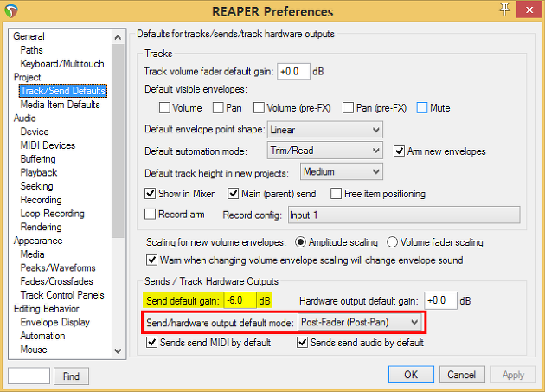The height and width of the screenshot is (392, 545).
Task: Toggle Sends send audio by default
Action: click(x=303, y=343)
